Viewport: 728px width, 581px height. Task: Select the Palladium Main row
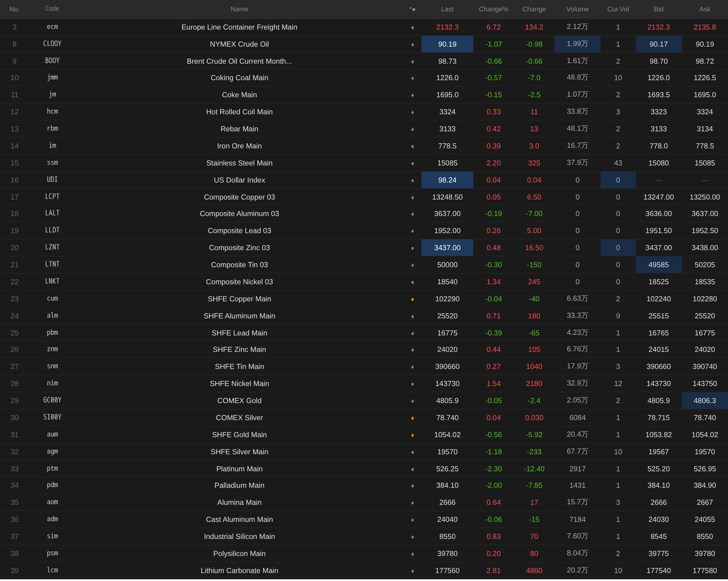[239, 485]
